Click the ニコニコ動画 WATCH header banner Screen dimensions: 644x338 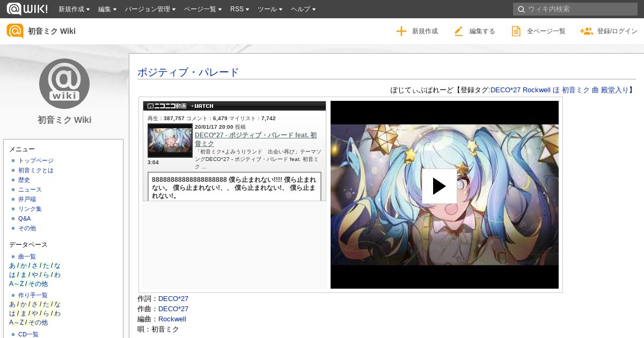(x=235, y=106)
